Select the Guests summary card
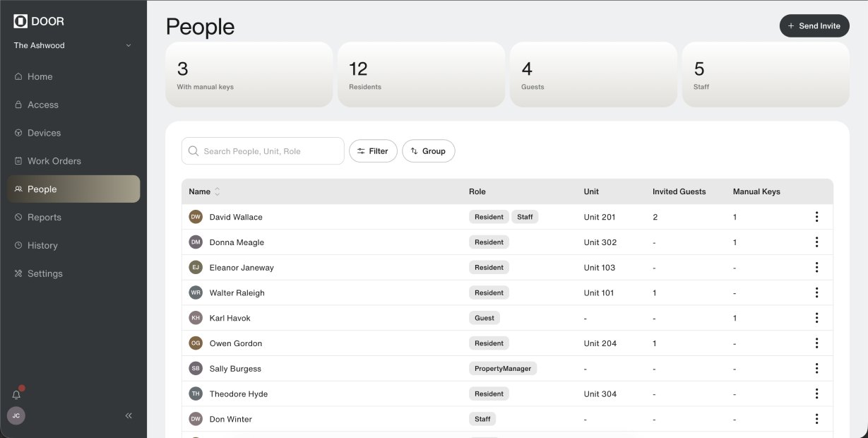Image resolution: width=868 pixels, height=438 pixels. 594,75
